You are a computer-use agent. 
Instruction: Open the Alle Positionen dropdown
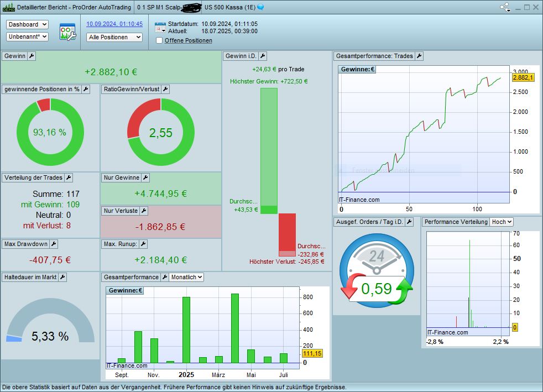coord(114,37)
